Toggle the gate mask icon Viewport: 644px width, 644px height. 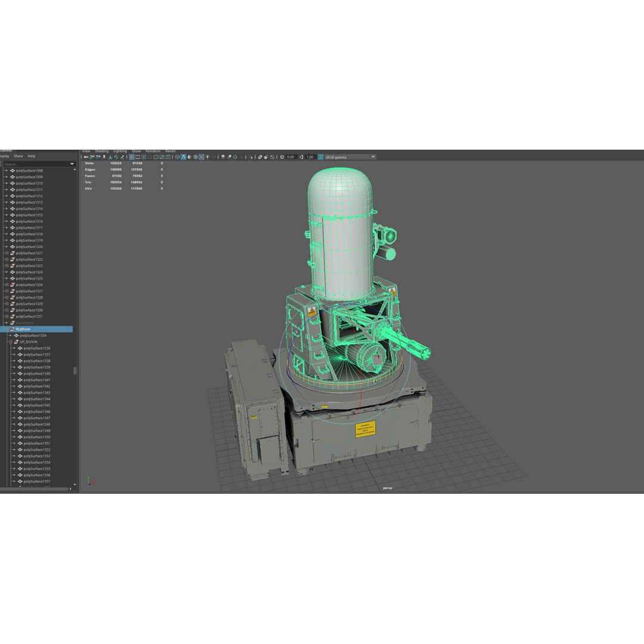(x=150, y=157)
